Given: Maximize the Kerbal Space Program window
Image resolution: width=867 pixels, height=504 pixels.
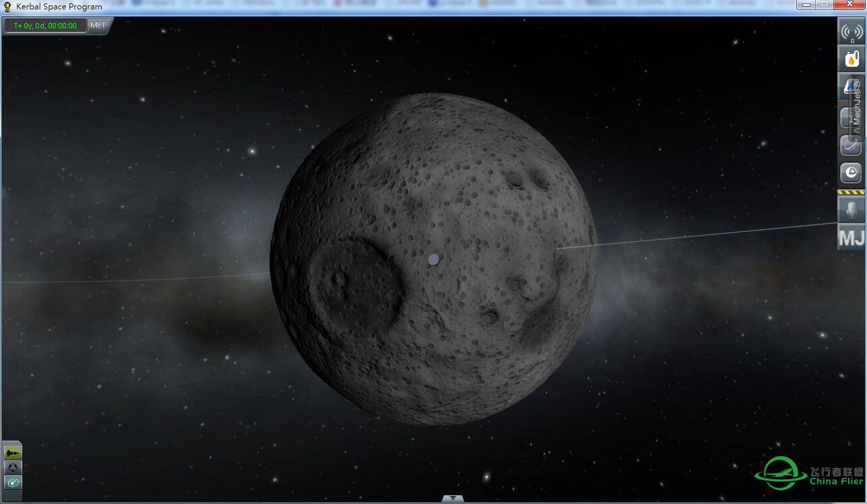Looking at the screenshot, I should point(824,4).
